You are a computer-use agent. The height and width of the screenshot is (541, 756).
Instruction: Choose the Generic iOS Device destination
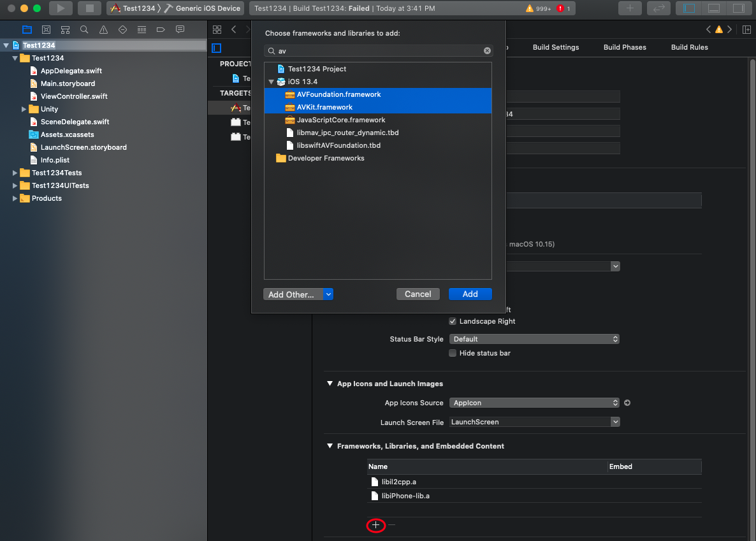(x=203, y=8)
